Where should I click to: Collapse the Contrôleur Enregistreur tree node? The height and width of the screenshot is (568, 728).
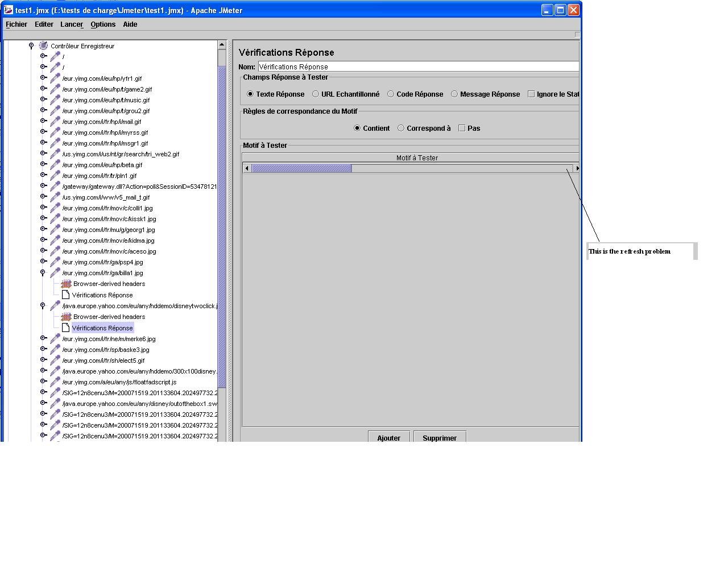31,46
